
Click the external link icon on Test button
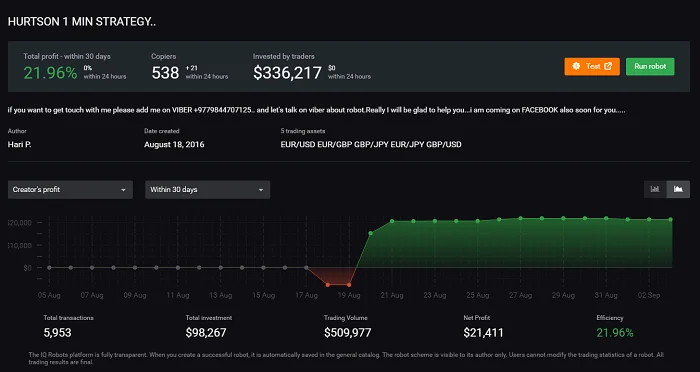[x=608, y=66]
